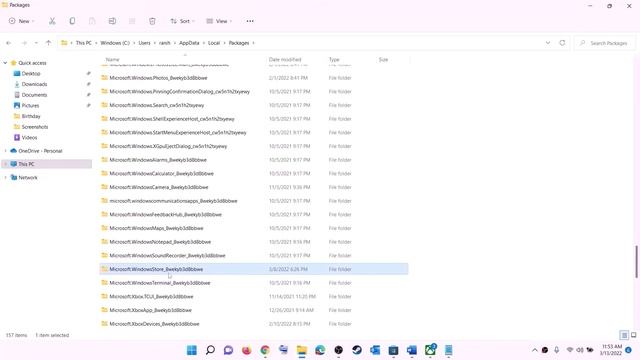Expand This PC tree node arrow
Image resolution: width=640 pixels, height=360 pixels.
[5, 164]
